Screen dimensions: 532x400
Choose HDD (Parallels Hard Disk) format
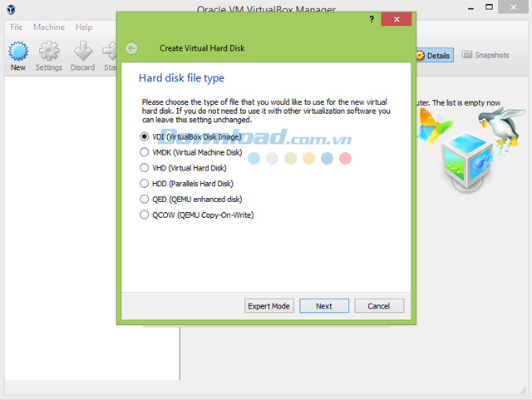pos(186,183)
